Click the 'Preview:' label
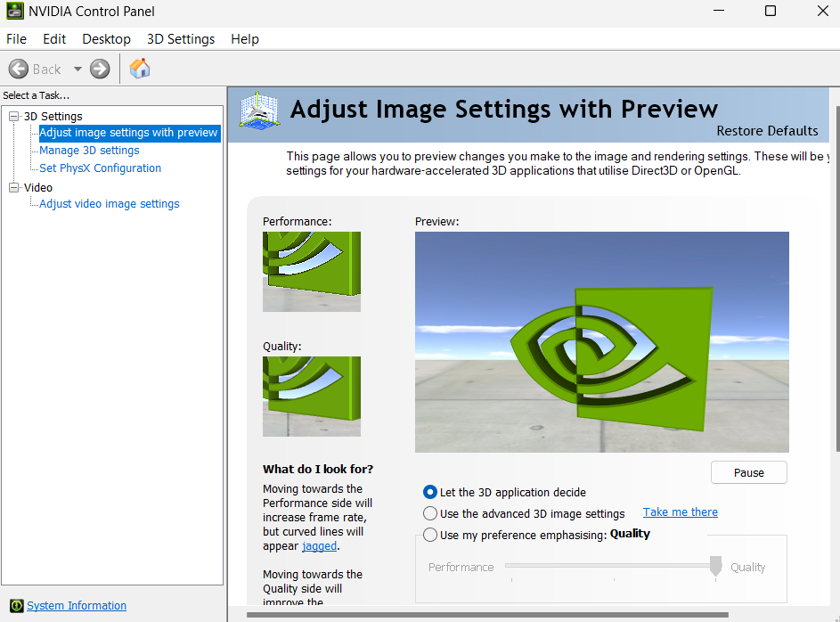The height and width of the screenshot is (622, 840). point(437,221)
